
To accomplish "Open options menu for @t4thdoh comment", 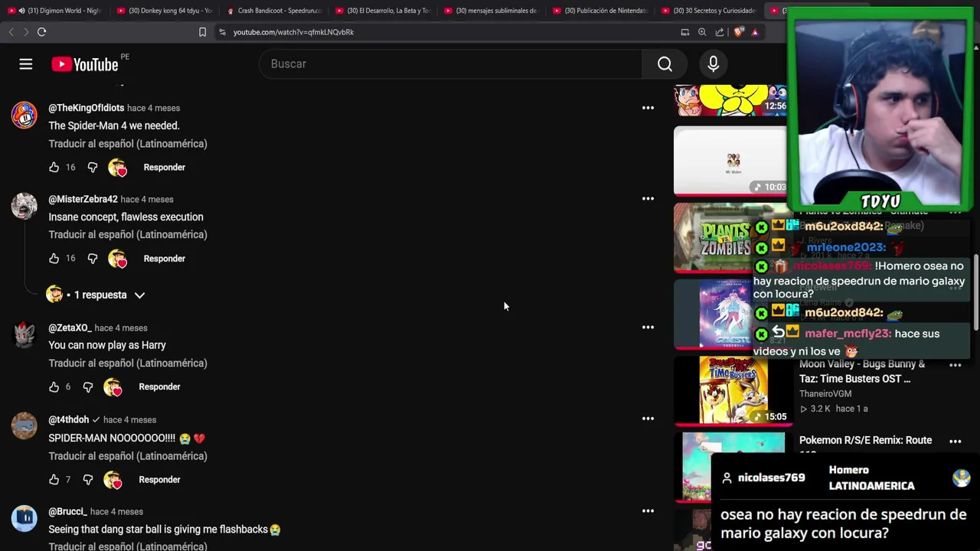I will 648,419.
